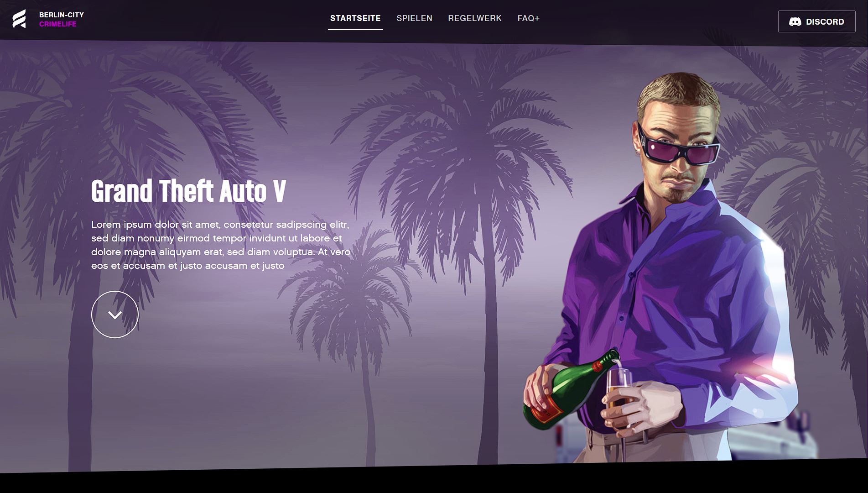Viewport: 868px width, 493px height.
Task: Open the STARTSEITE navigation tab
Action: (355, 18)
